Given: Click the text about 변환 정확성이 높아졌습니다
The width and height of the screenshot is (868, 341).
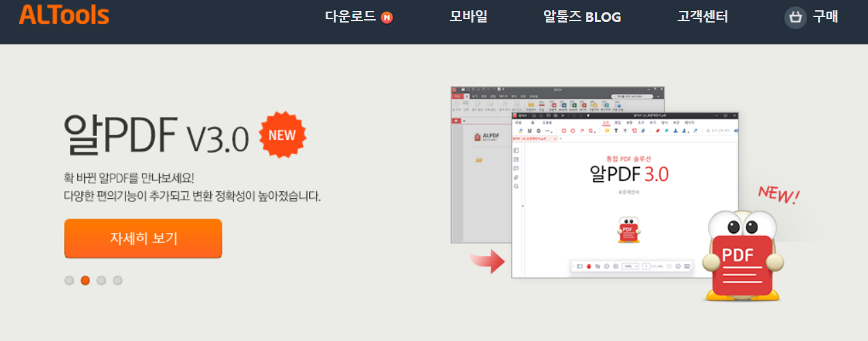Looking at the screenshot, I should [192, 196].
